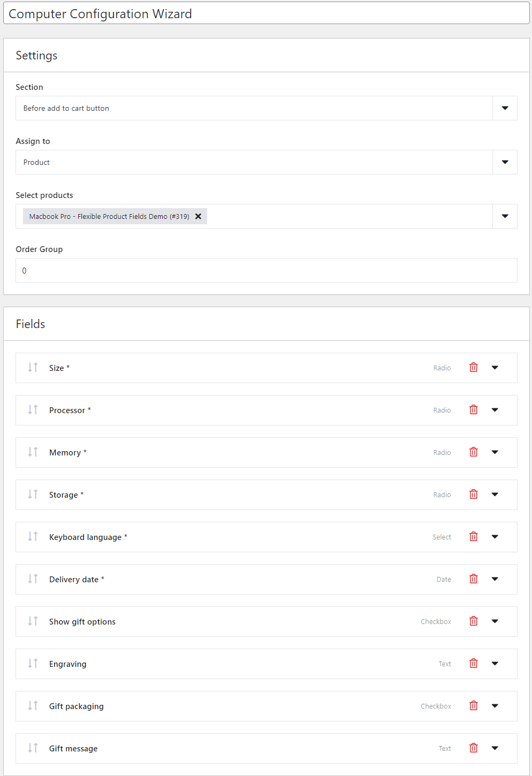Click the Show gift options label
532x776 pixels.
pos(82,622)
